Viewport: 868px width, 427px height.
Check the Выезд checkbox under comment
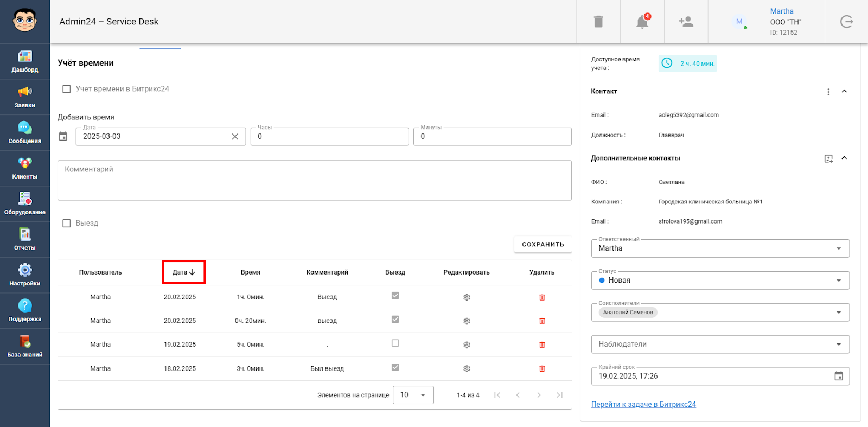(67, 224)
